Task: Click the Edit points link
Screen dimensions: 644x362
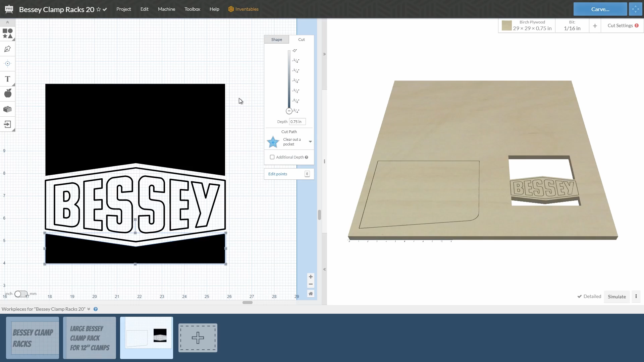Action: (x=277, y=174)
